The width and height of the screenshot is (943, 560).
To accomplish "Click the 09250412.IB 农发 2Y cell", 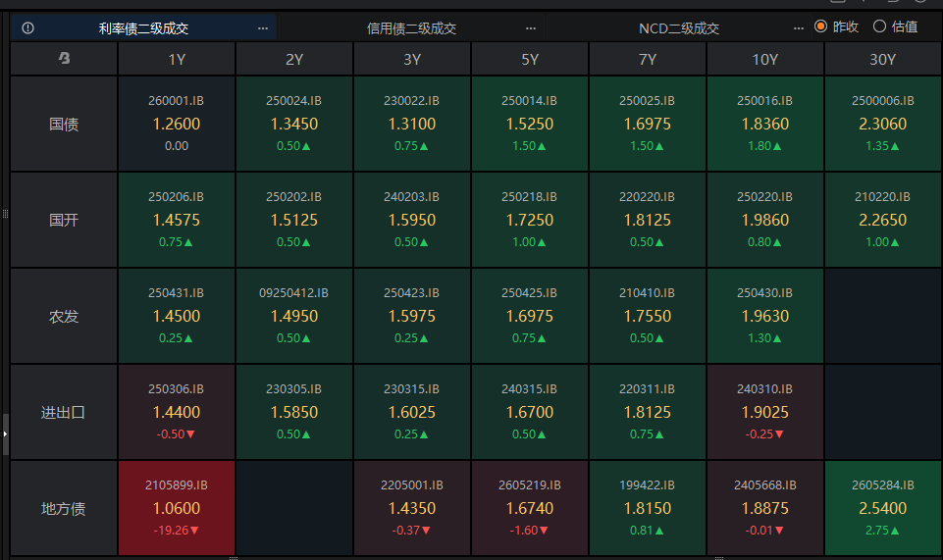I will coord(294,316).
